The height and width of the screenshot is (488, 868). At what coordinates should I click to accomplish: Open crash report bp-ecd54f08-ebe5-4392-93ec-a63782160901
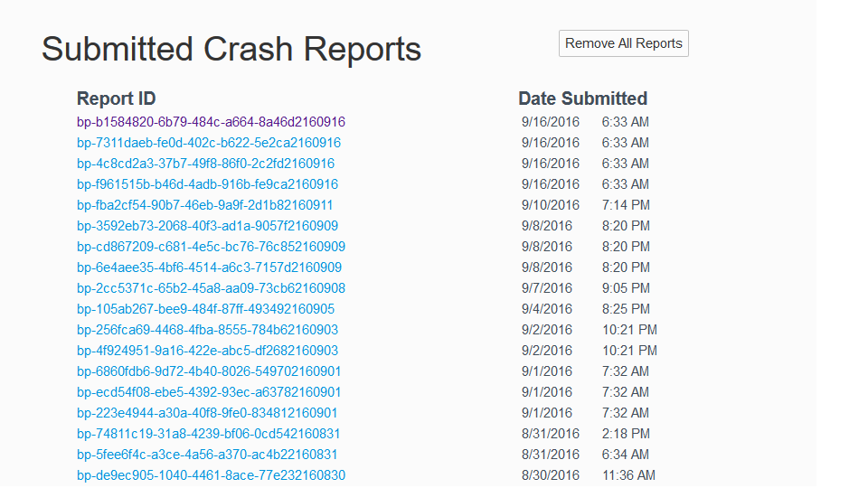pos(209,392)
